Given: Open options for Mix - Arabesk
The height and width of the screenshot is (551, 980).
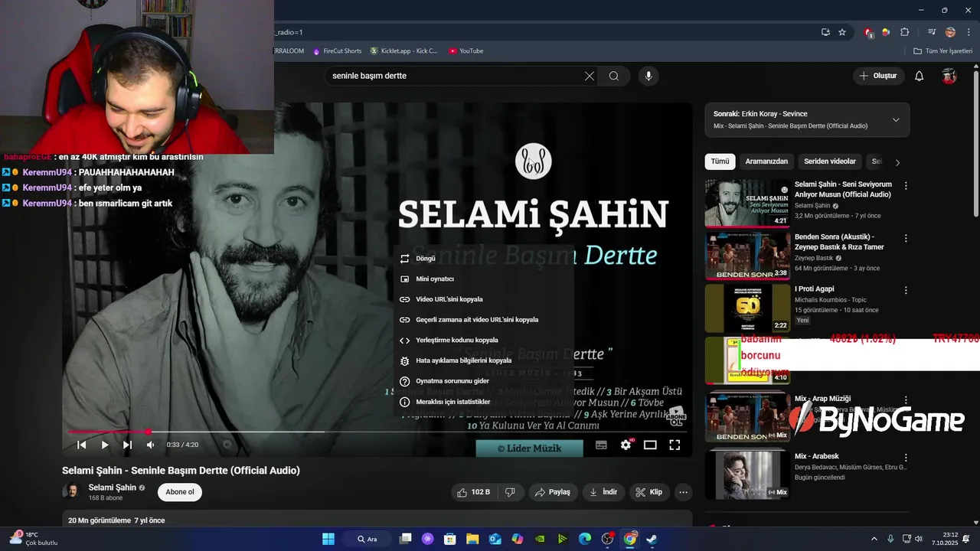Looking at the screenshot, I should [x=906, y=458].
